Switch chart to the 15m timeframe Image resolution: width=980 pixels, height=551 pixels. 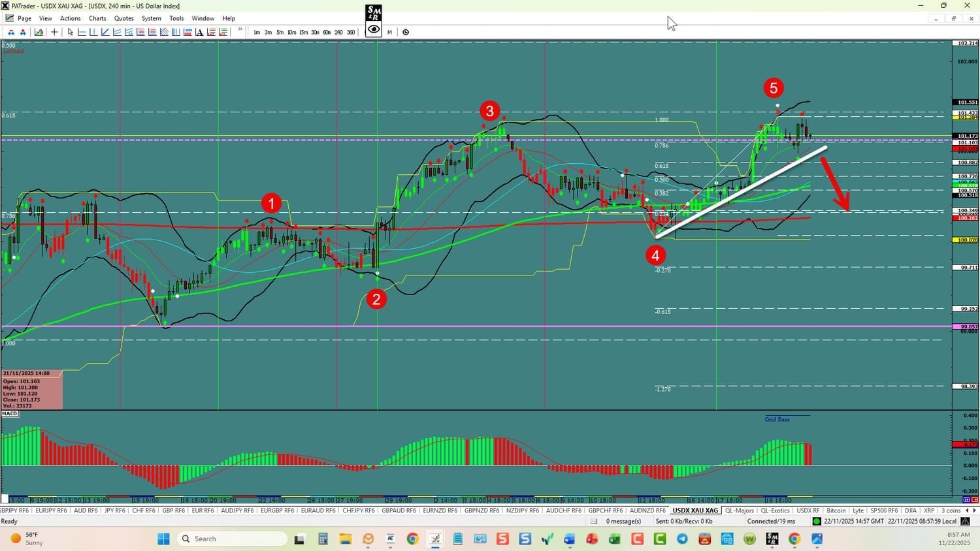coord(303,32)
